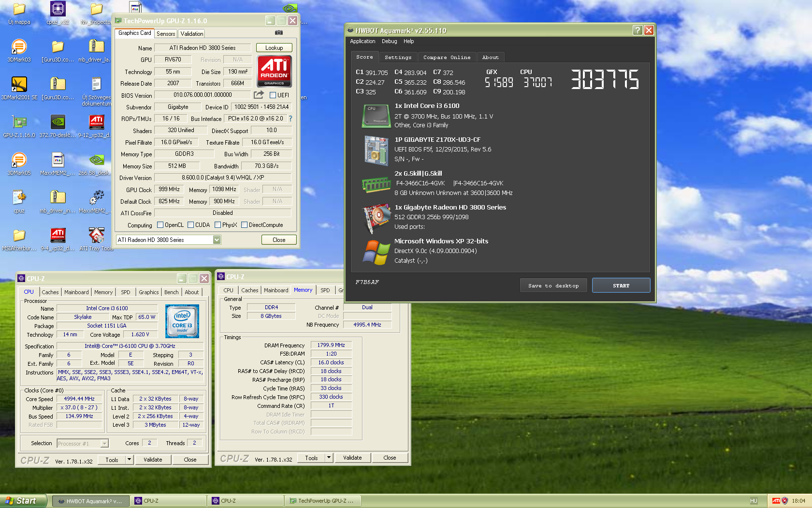Open the mb_driver_in zip archive icon

(58, 202)
